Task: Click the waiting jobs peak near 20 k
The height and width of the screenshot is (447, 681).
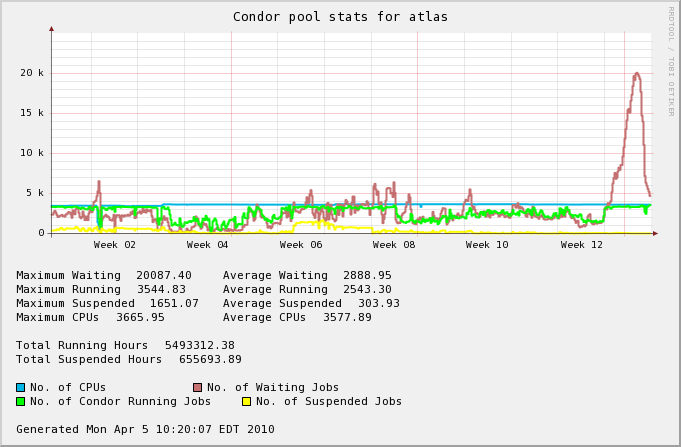Action: [637, 75]
